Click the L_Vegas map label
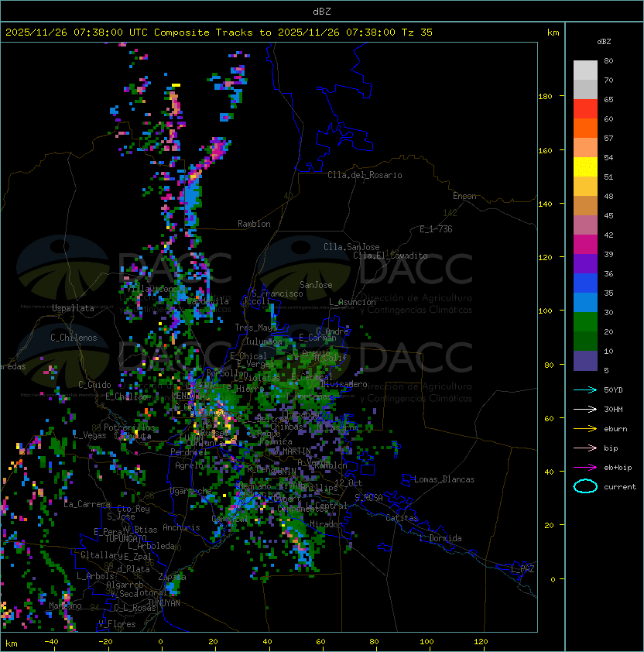 [x=90, y=435]
